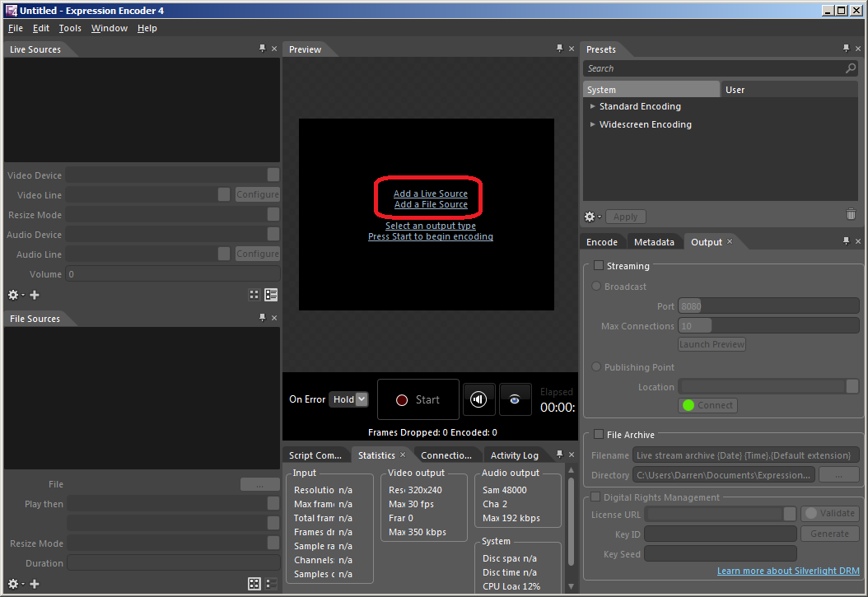The width and height of the screenshot is (868, 597).
Task: Click the presets Search field
Action: point(713,68)
